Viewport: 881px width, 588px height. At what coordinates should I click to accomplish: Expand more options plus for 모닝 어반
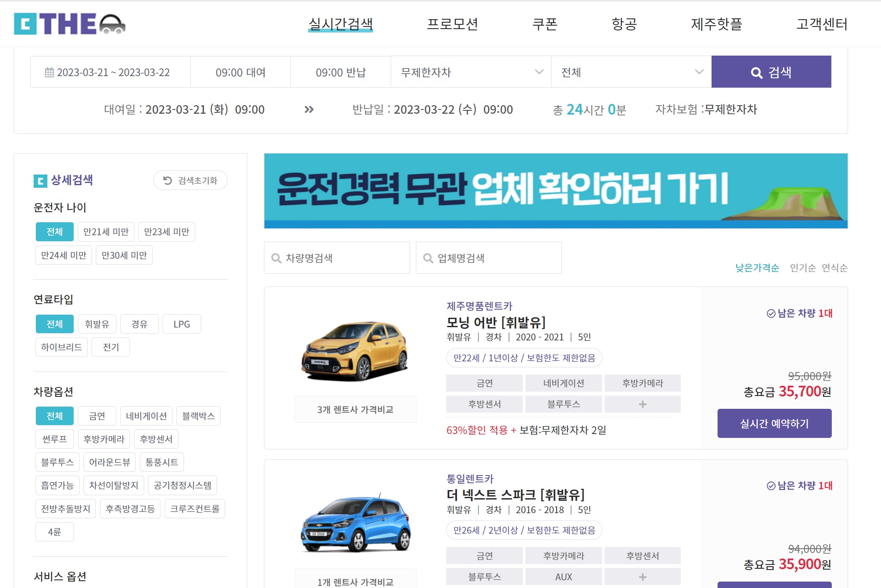pos(643,404)
